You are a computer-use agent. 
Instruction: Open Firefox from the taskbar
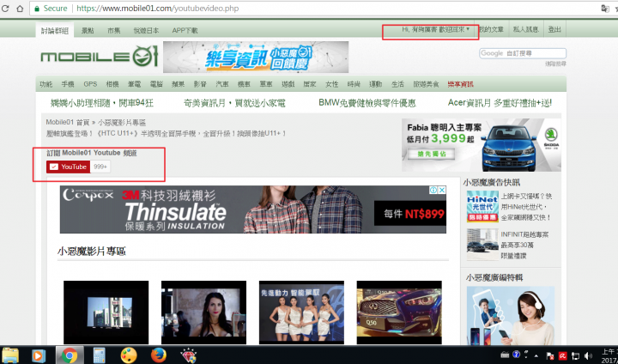(x=159, y=355)
